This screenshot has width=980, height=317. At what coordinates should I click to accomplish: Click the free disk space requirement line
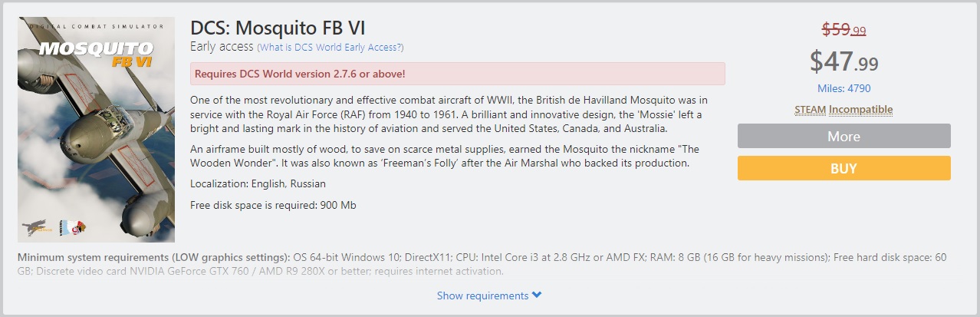pos(273,205)
